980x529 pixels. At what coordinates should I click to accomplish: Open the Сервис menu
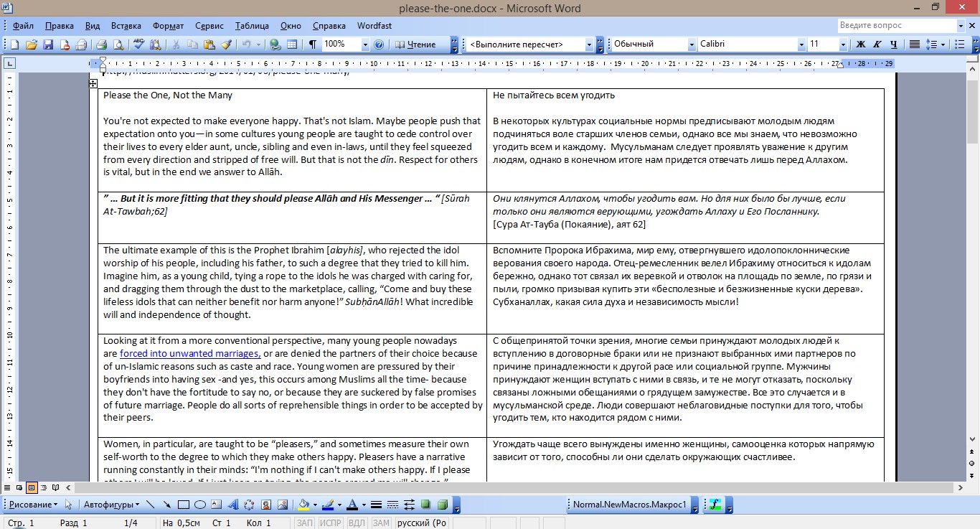[x=209, y=26]
